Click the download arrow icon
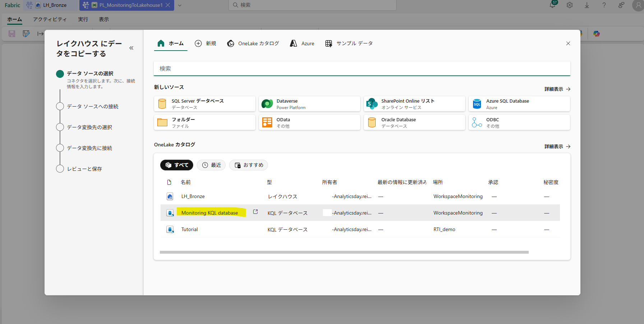 pos(587,5)
